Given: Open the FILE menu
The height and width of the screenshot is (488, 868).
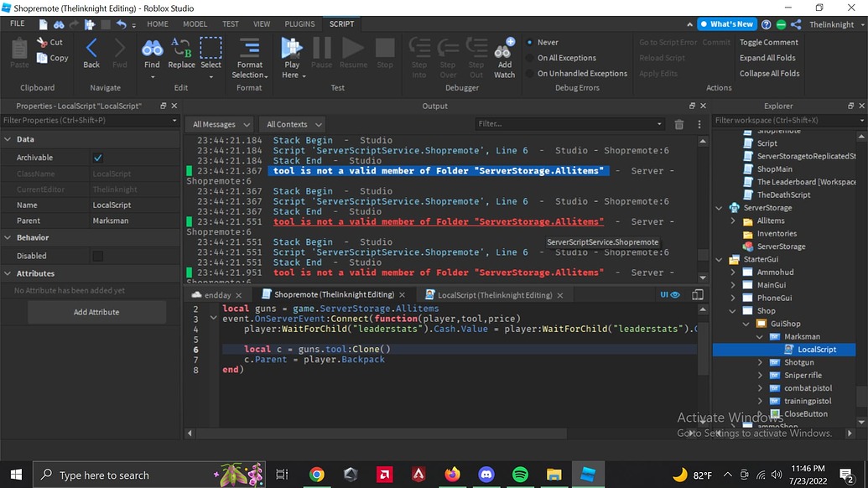Looking at the screenshot, I should pos(17,23).
